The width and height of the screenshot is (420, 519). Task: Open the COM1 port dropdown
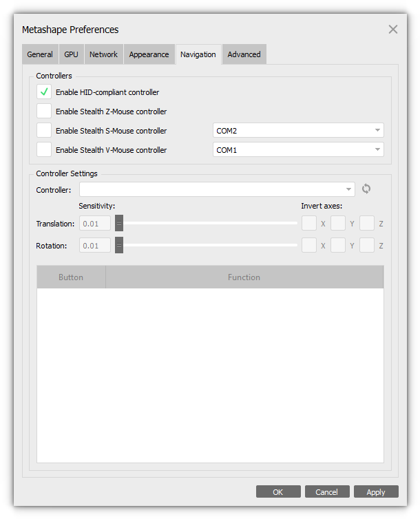coord(298,149)
